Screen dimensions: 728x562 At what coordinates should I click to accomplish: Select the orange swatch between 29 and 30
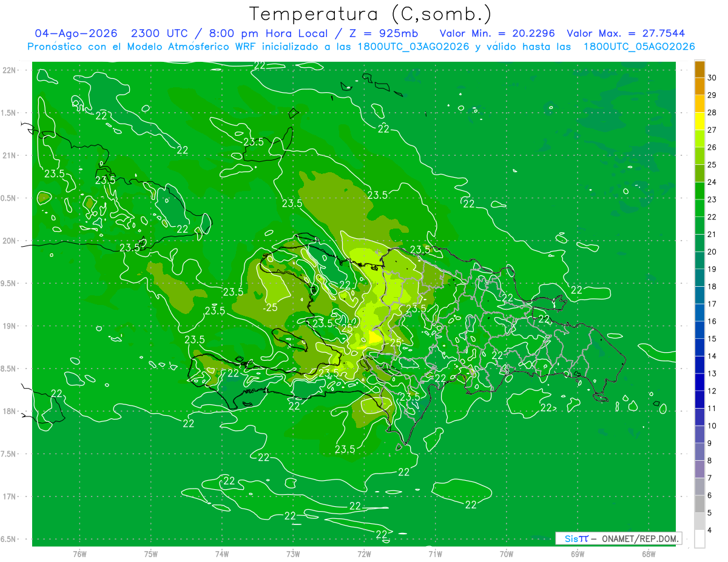pos(699,87)
